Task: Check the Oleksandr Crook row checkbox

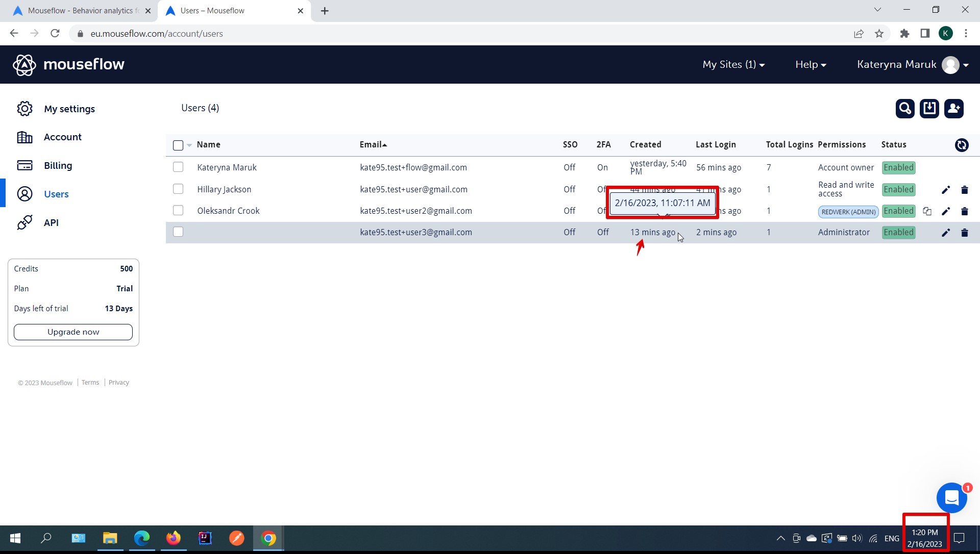Action: pos(178,210)
